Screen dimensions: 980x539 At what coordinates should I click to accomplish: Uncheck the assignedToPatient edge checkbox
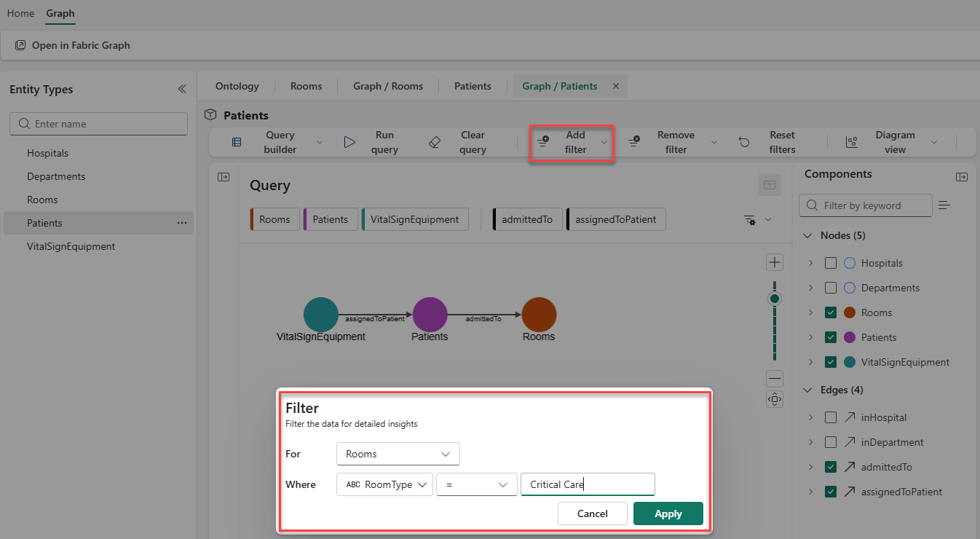point(830,492)
